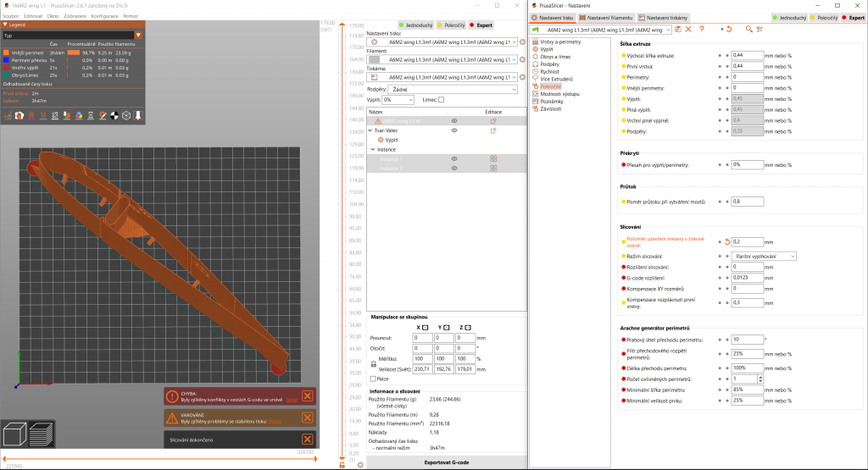Switch to the 3D editor view cube icon
The image size is (868, 470).
(14, 435)
